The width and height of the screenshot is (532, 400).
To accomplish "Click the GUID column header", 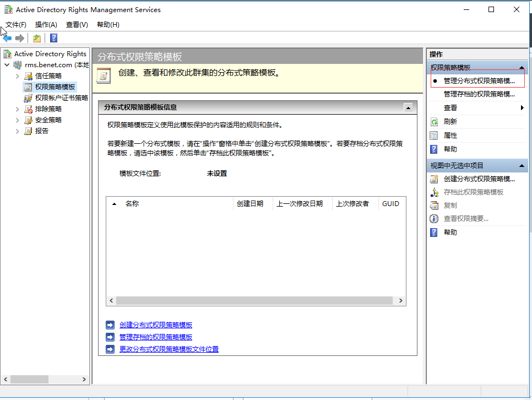I will (392, 204).
